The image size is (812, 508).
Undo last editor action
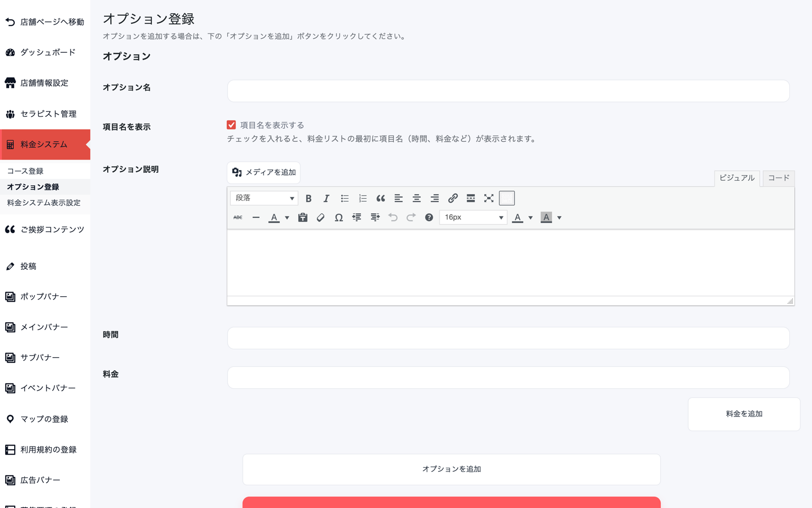point(393,217)
